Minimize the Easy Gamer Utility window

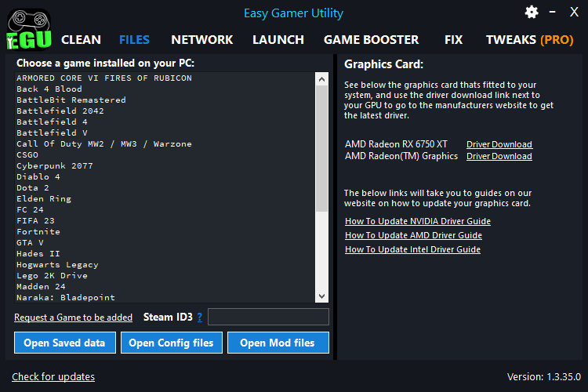tap(553, 12)
